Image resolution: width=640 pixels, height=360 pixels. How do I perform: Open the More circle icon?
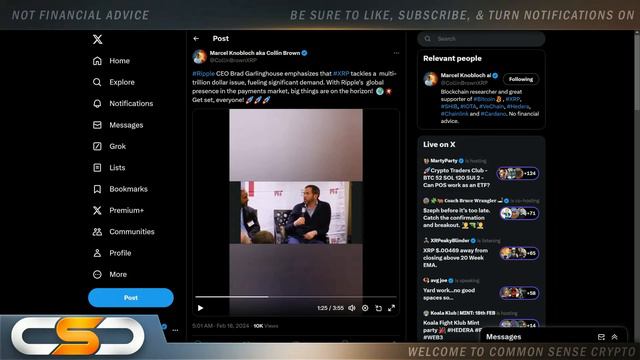click(97, 274)
